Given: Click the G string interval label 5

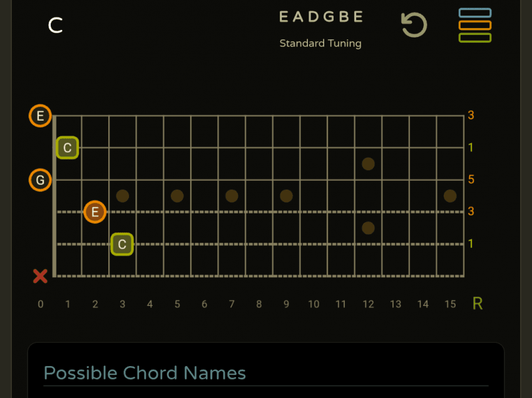Looking at the screenshot, I should tap(471, 180).
